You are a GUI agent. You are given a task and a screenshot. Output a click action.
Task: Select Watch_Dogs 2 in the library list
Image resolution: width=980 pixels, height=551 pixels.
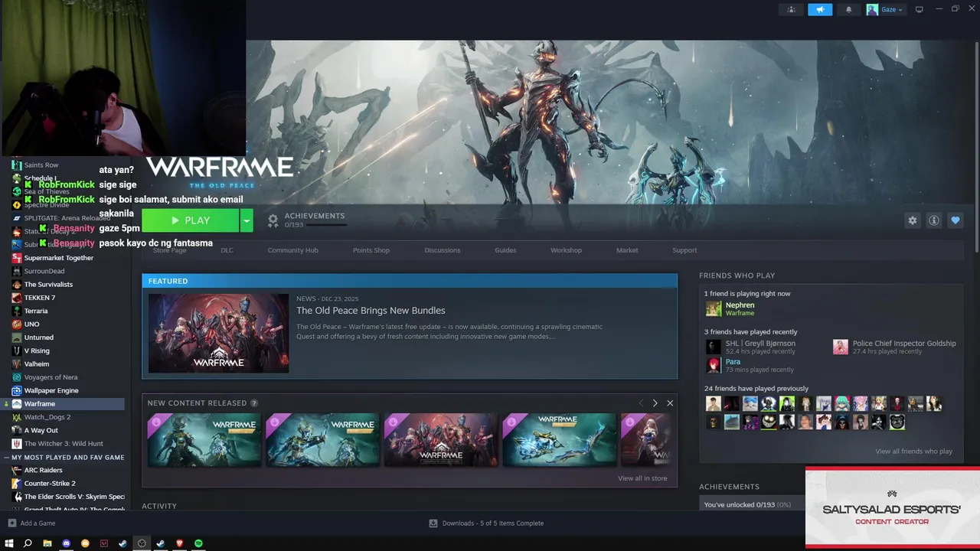(x=47, y=417)
